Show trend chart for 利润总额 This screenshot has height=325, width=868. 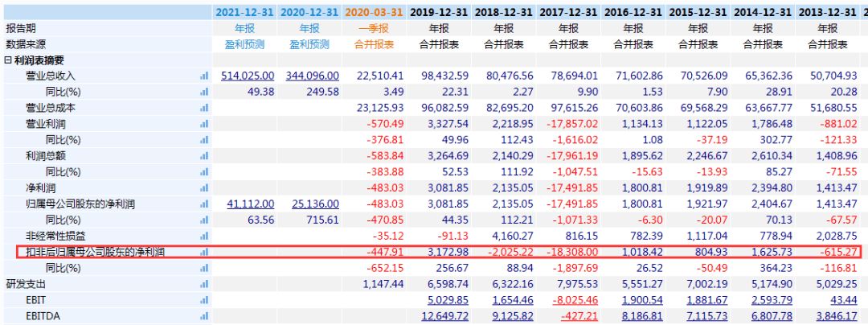[203, 157]
